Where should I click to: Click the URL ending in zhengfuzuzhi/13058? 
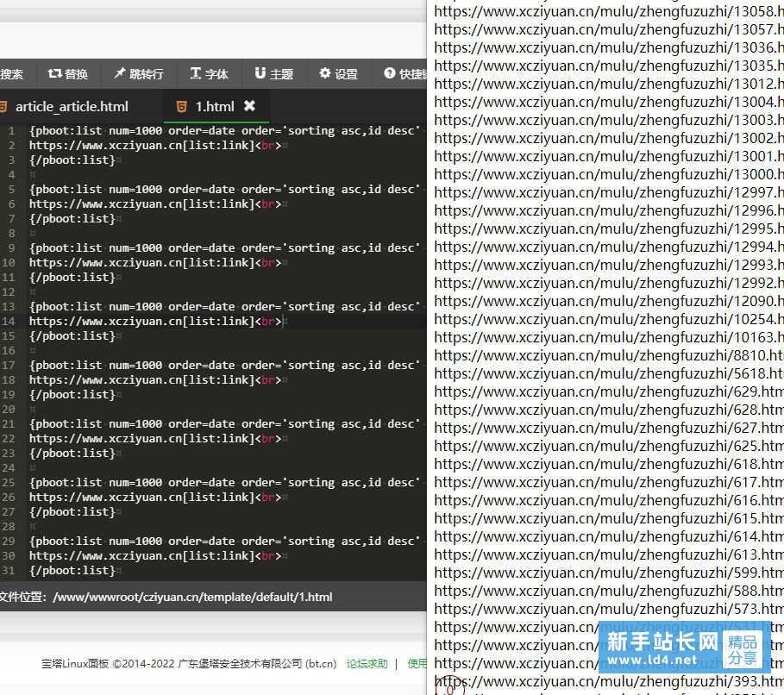click(609, 11)
